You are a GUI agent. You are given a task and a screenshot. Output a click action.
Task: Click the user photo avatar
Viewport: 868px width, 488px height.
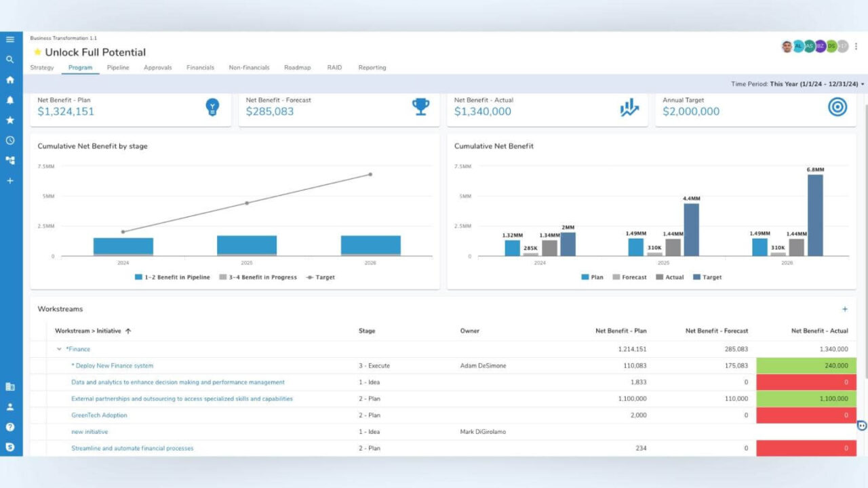tap(787, 46)
